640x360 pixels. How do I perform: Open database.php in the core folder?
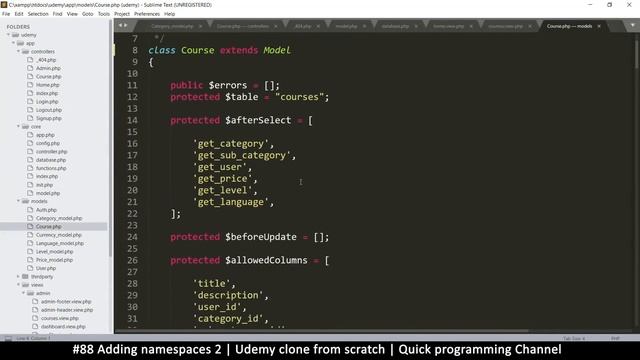pyautogui.click(x=51, y=160)
